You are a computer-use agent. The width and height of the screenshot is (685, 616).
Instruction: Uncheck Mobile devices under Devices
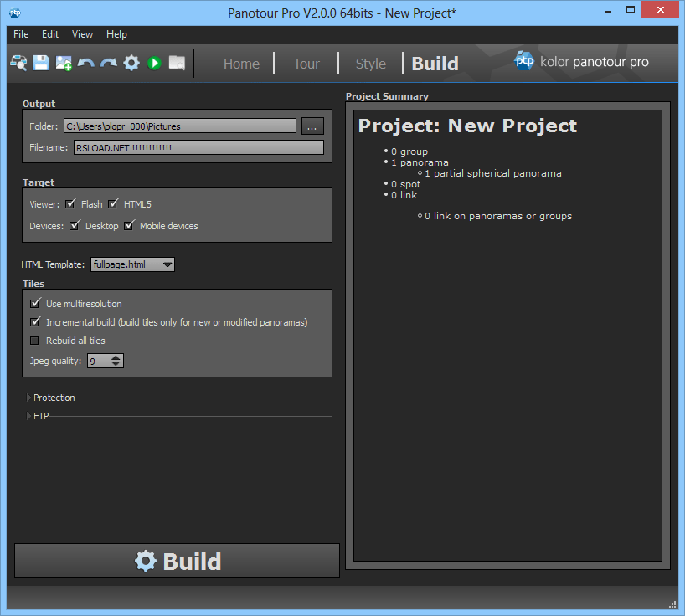(130, 225)
